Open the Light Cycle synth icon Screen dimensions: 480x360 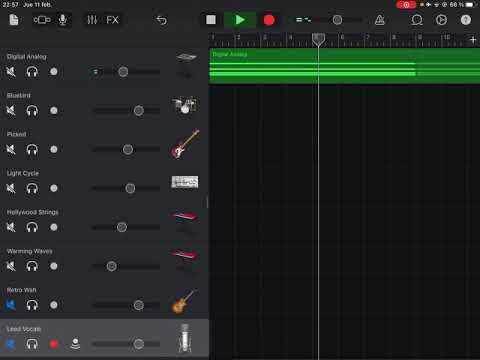(x=185, y=182)
